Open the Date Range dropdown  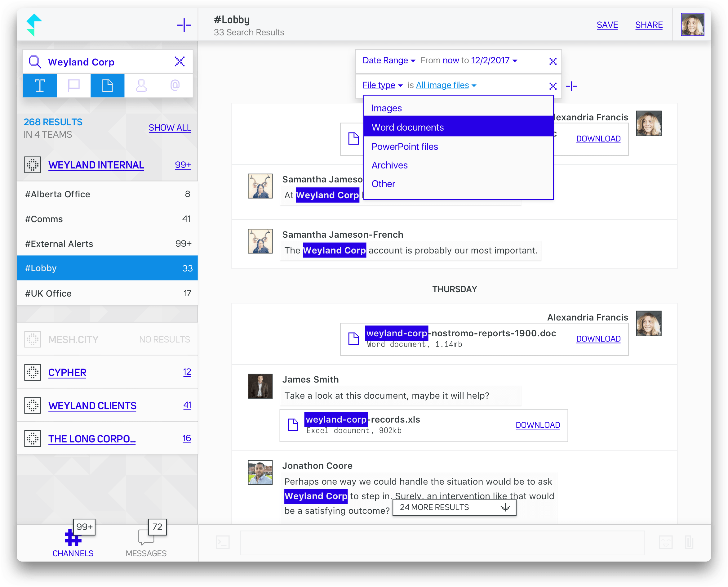388,60
